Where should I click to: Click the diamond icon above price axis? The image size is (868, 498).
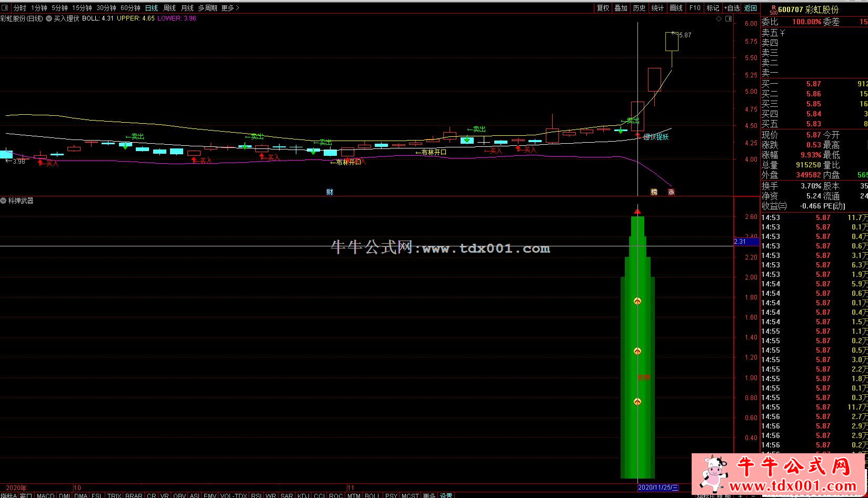pyautogui.click(x=719, y=18)
